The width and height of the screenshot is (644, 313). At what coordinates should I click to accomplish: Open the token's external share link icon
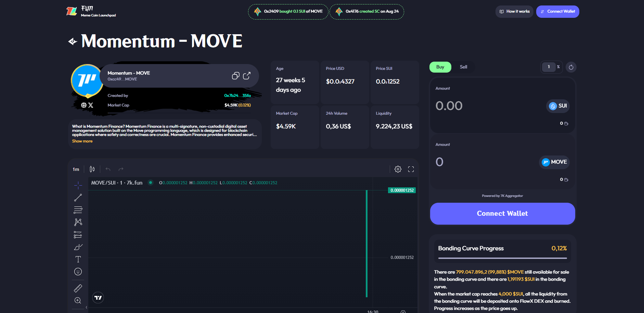click(x=247, y=76)
